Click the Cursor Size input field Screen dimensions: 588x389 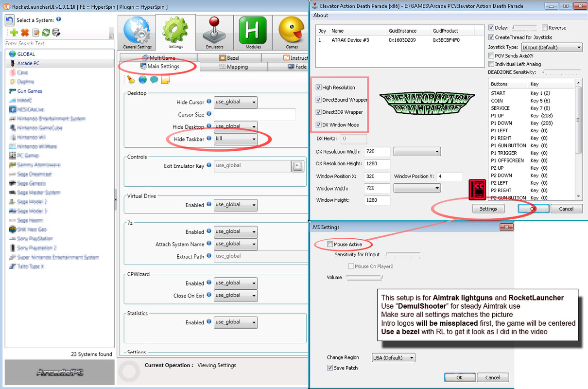(x=255, y=114)
